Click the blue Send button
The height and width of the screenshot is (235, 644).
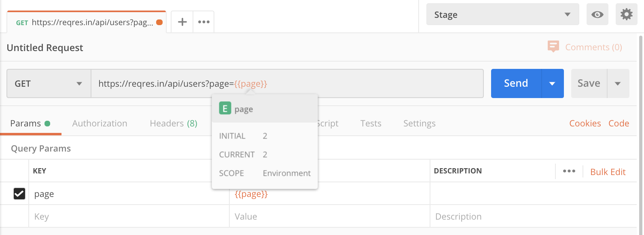coord(516,83)
